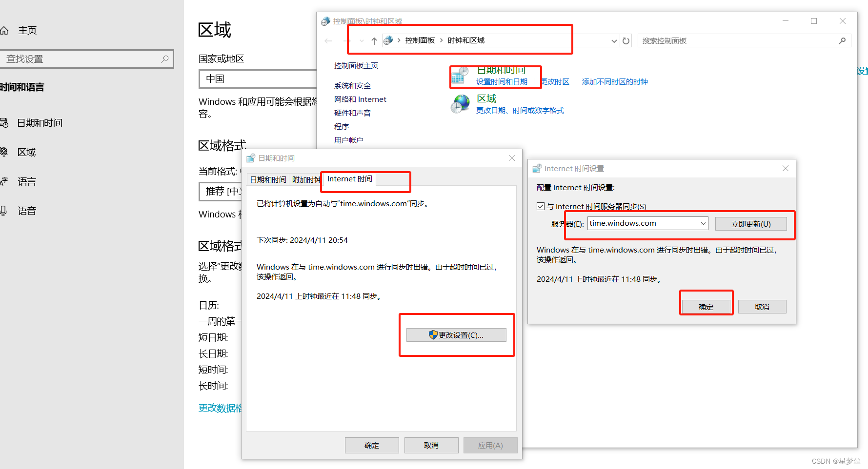This screenshot has height=469, width=868.
Task: Open Date and time settings in the Settings sidebar
Action: [40, 123]
